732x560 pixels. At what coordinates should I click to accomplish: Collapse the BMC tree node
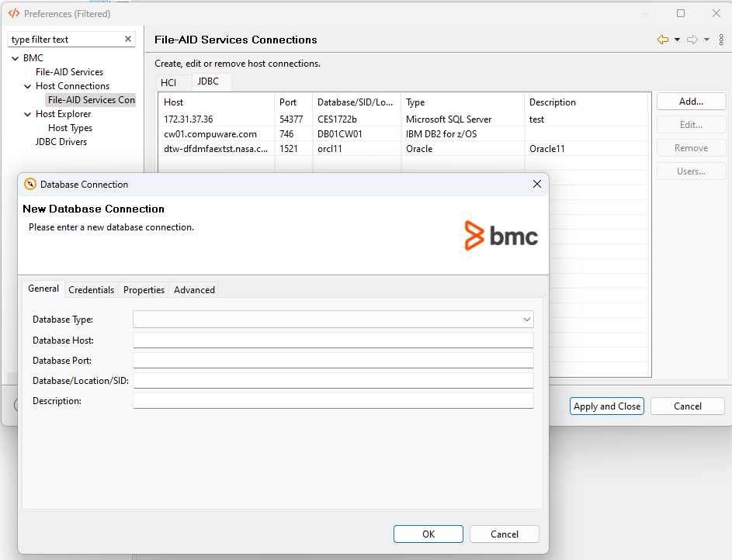click(16, 58)
